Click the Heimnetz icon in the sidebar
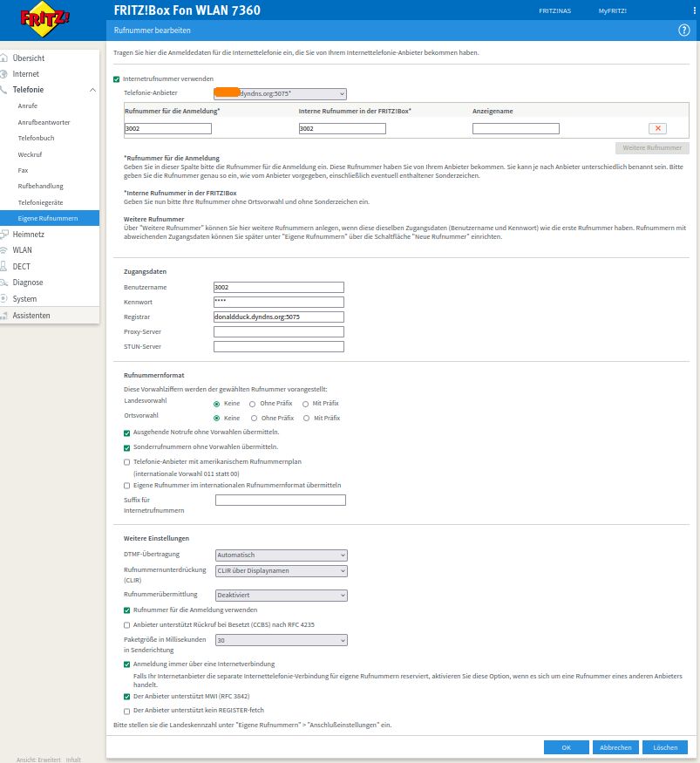The image size is (700, 763). [x=4, y=234]
